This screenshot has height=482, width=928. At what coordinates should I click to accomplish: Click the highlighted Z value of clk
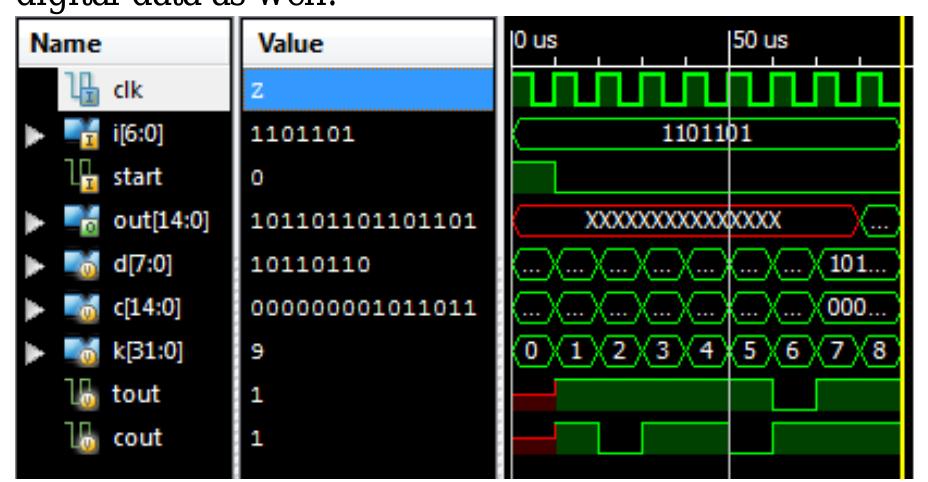tap(368, 90)
